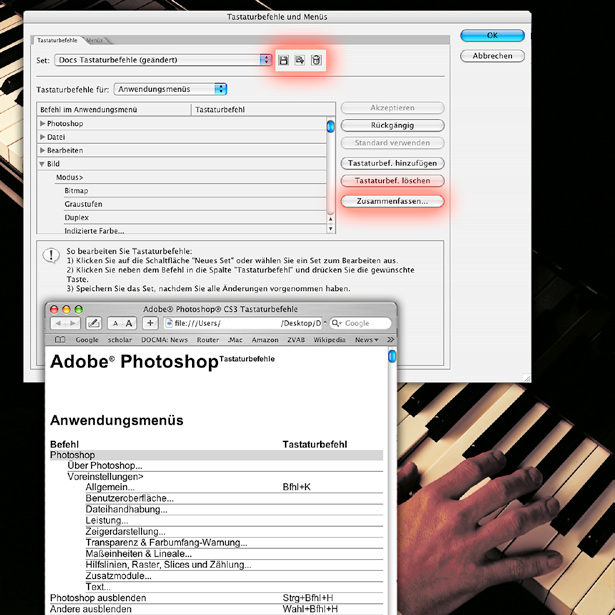The image size is (615, 615).
Task: Click Tastaturbef. löschen button
Action: coord(392,180)
